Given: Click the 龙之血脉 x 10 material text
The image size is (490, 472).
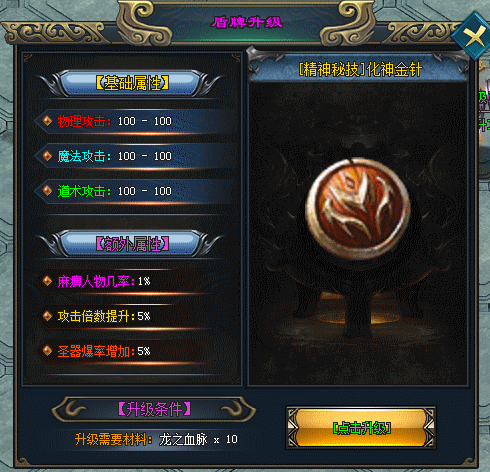Looking at the screenshot, I should tap(198, 440).
